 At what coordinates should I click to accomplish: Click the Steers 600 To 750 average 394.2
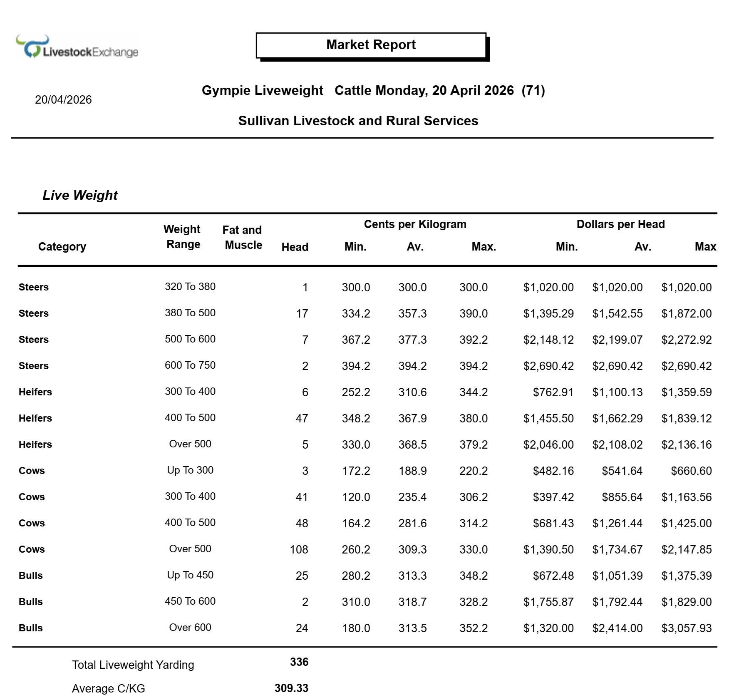click(x=412, y=366)
